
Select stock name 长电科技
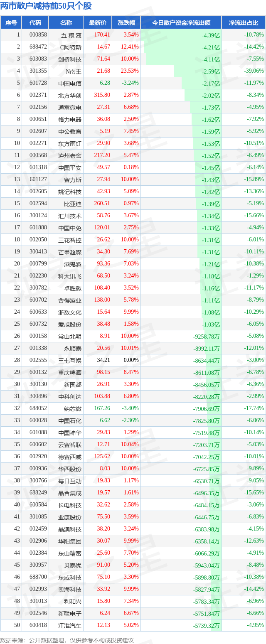pyautogui.click(x=70, y=505)
